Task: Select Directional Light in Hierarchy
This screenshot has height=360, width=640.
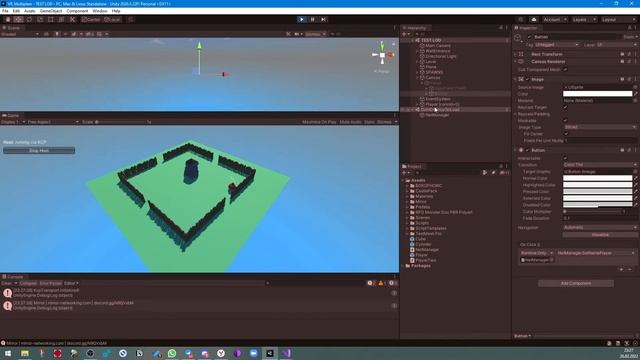Action: [440, 56]
